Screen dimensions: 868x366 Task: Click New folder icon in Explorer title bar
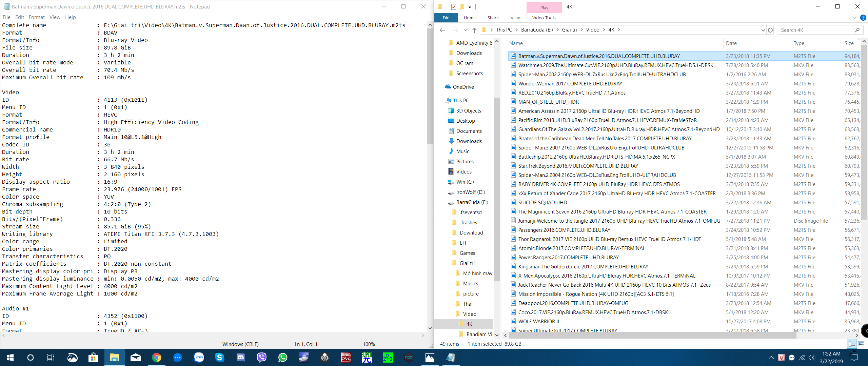pyautogui.click(x=462, y=6)
